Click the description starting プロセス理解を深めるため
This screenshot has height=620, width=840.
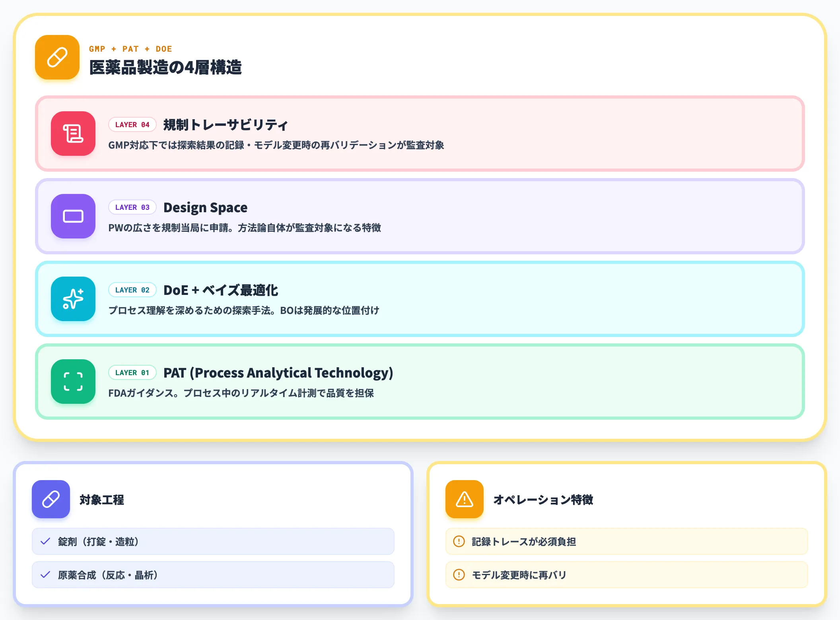[x=244, y=310]
